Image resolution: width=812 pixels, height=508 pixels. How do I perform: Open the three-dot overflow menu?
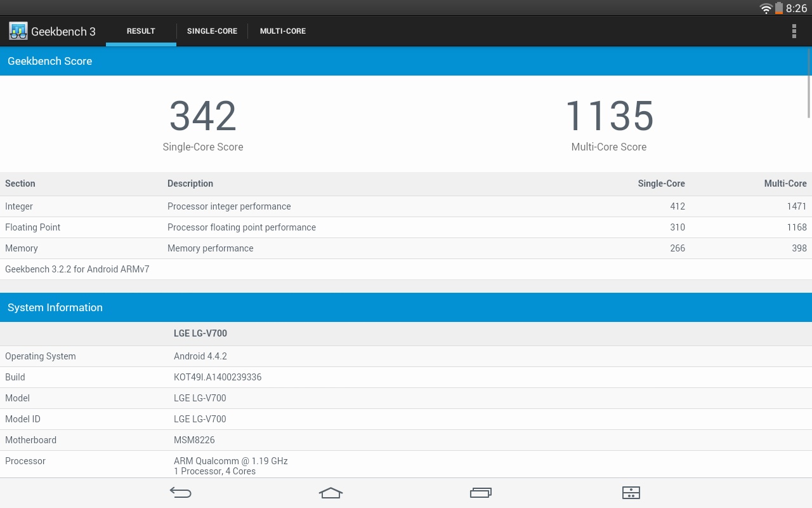tap(794, 31)
